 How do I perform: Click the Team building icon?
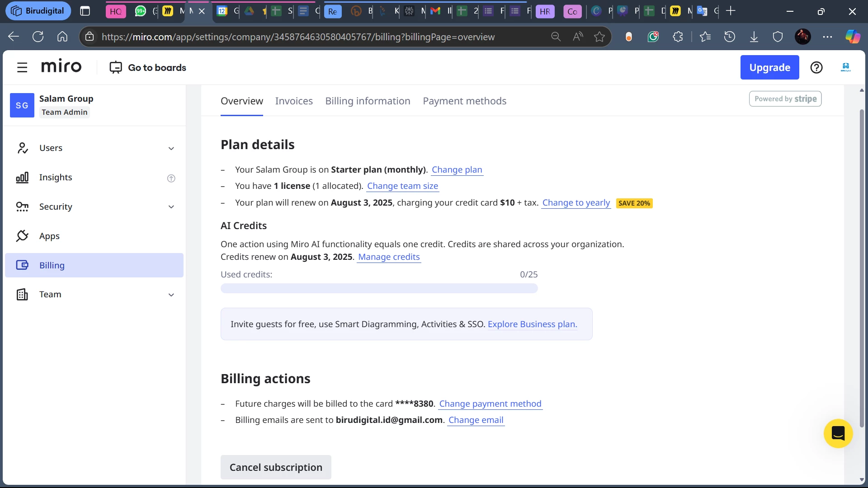coord(22,295)
